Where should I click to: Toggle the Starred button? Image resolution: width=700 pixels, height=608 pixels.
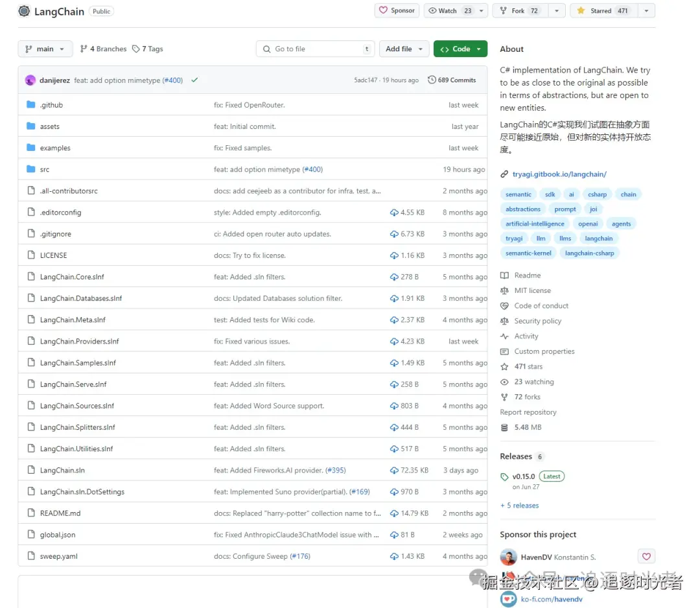pos(604,11)
